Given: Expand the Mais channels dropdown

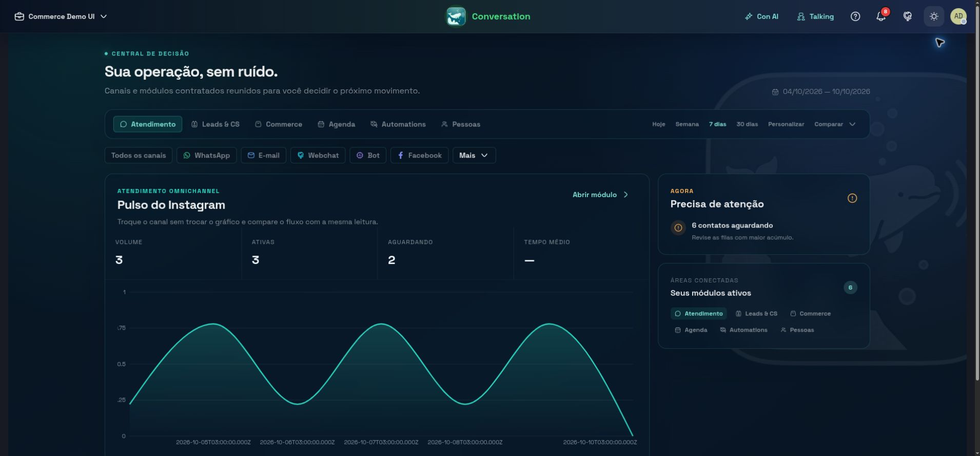Looking at the screenshot, I should [474, 156].
